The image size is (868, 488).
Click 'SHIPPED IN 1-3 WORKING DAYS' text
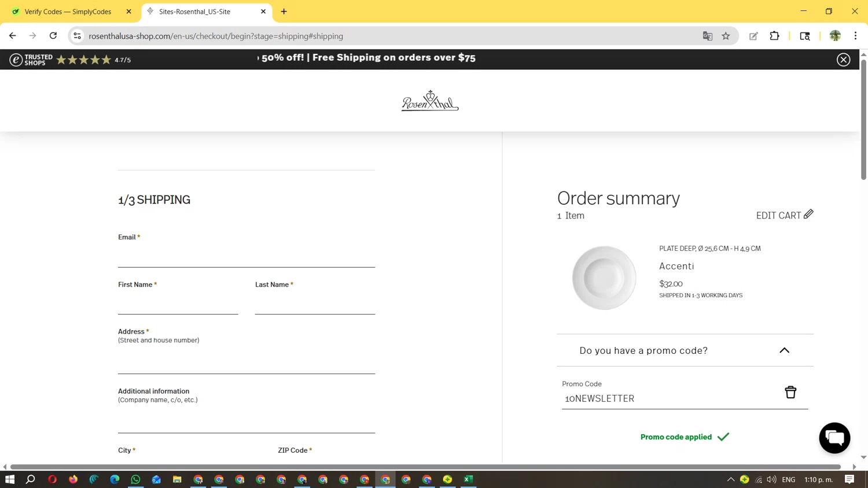point(701,295)
